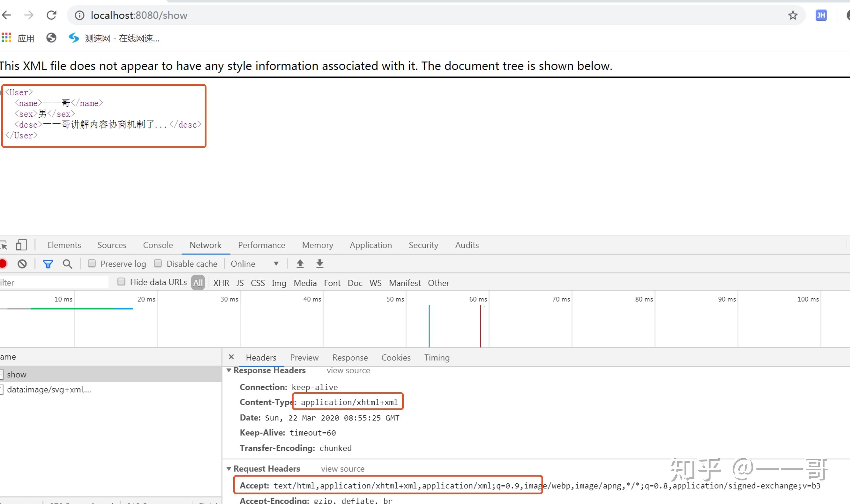Select the inspect element cursor tool

pyautogui.click(x=4, y=245)
